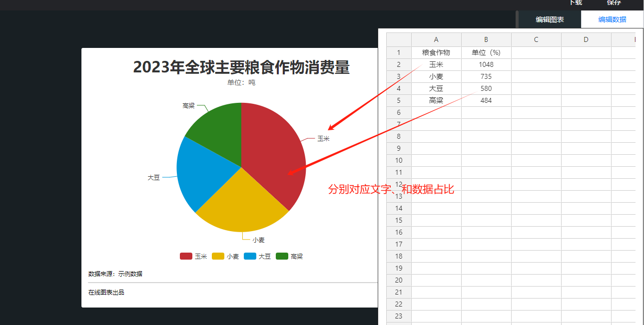Screen dimensions: 644x325
Task: Toggle the yellow 小麦 legend swatch
Action: (218, 256)
